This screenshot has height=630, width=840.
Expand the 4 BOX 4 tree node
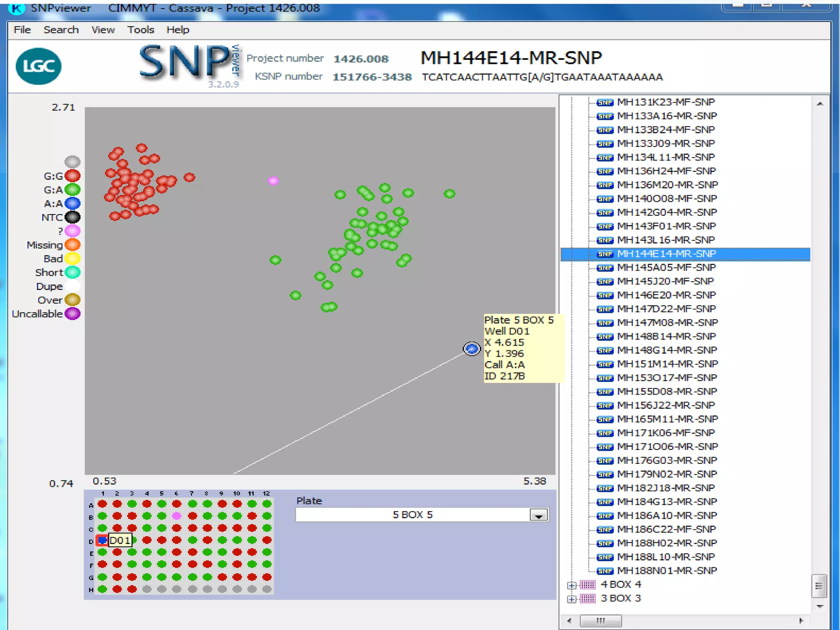[x=572, y=585]
